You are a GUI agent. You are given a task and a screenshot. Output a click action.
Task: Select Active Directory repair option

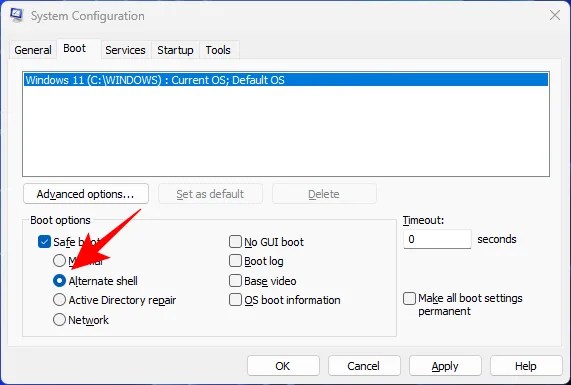(x=59, y=300)
